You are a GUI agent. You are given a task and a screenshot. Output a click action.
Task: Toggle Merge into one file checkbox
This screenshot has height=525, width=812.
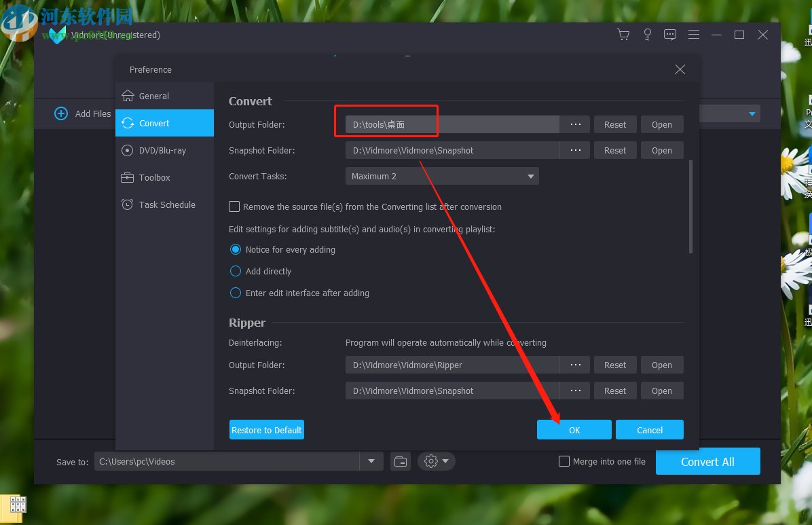click(x=564, y=461)
